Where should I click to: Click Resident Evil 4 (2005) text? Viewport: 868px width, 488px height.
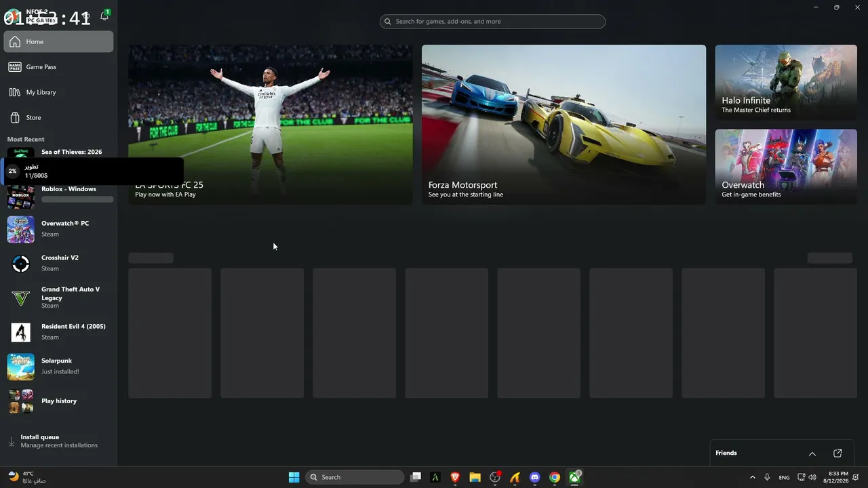(73, 326)
